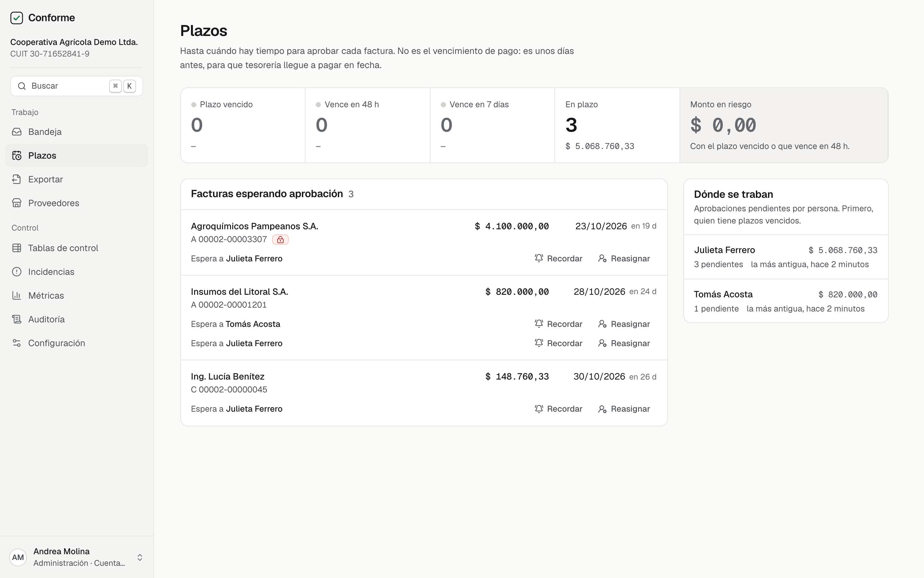Click reassign person icon beside Tomás Acosta approver
The width and height of the screenshot is (924, 578).
(603, 324)
